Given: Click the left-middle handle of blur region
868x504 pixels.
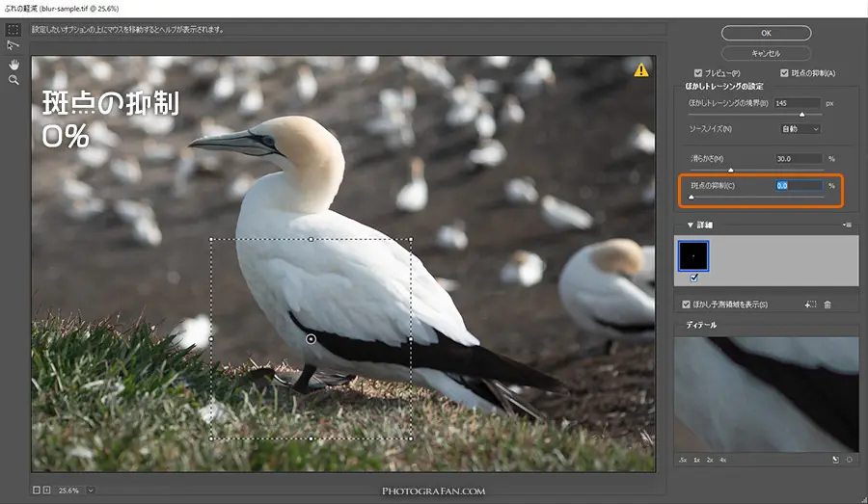Looking at the screenshot, I should (211, 338).
